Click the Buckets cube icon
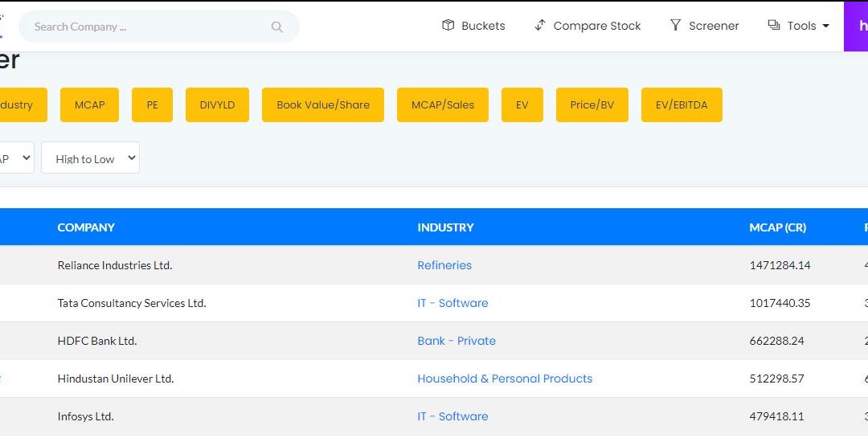Viewport: 868px width, 438px height. click(x=448, y=25)
